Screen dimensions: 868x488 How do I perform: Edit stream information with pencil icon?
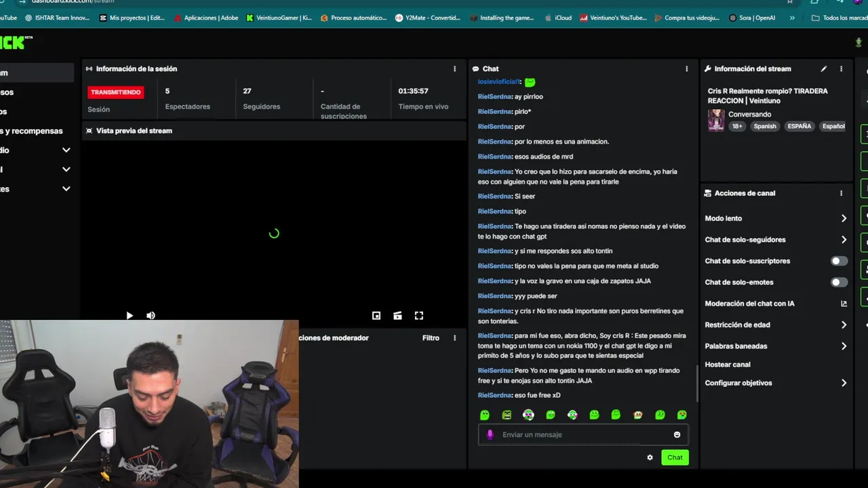tap(824, 68)
